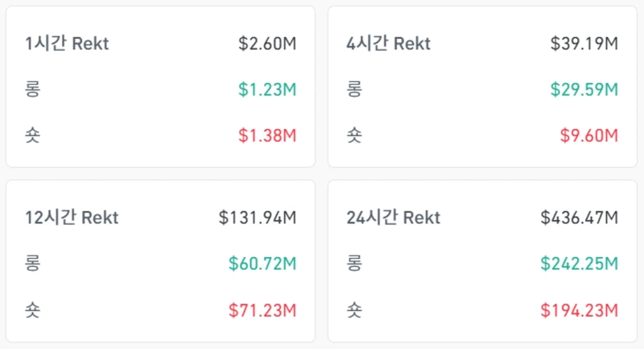Select the $60.72M long value
Image resolution: width=644 pixels, height=349 pixels.
point(262,264)
